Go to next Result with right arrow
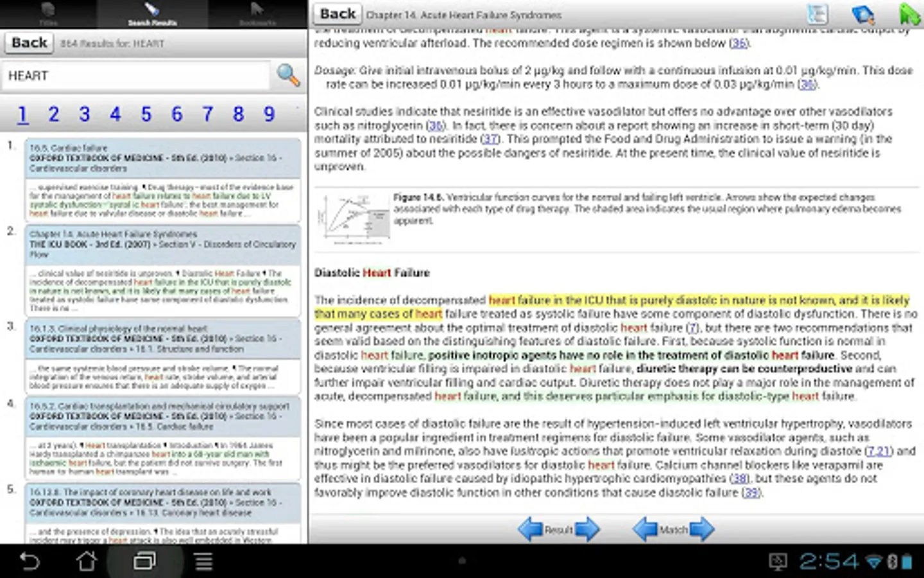Image resolution: width=924 pixels, height=578 pixels. point(587,530)
